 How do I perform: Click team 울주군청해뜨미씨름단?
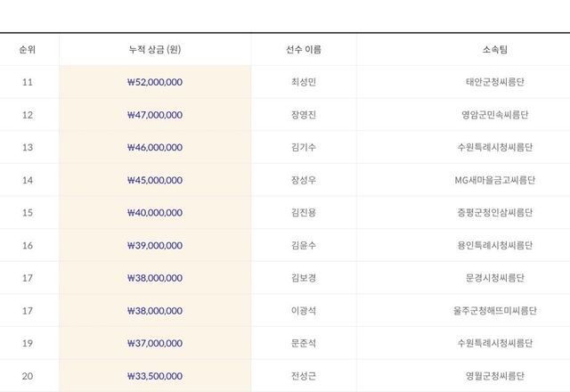[494, 311]
